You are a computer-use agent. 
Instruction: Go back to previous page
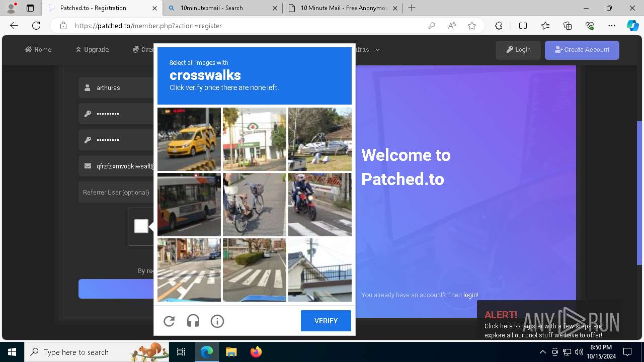(14, 26)
